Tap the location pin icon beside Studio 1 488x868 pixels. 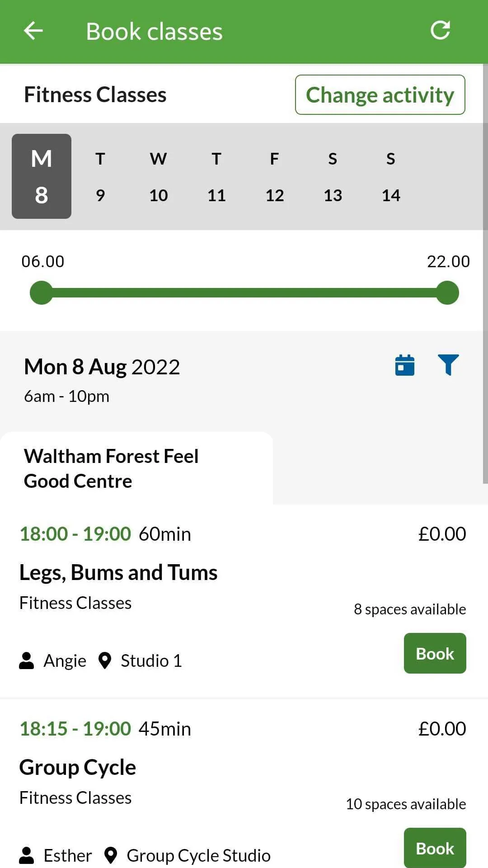tap(105, 660)
